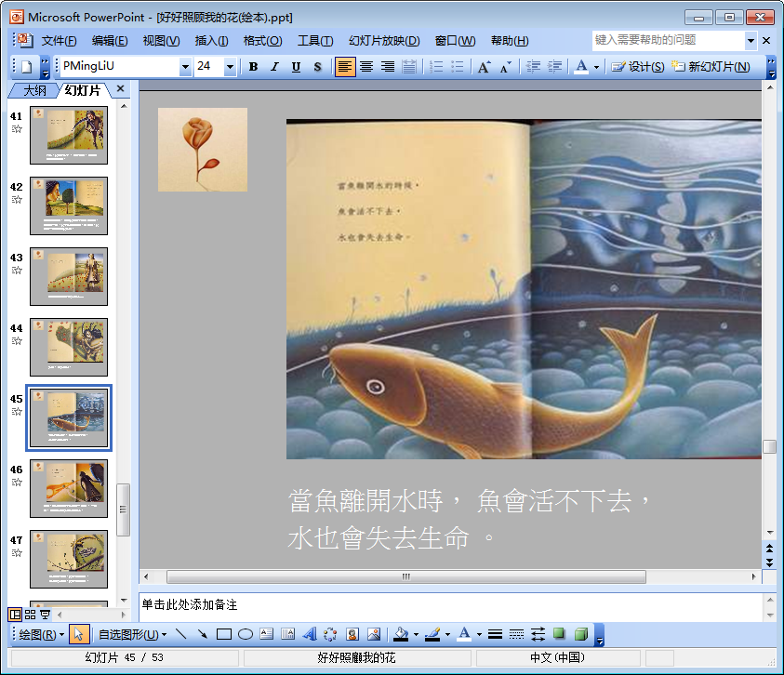The width and height of the screenshot is (784, 675).
Task: Open line style options
Action: 495,634
